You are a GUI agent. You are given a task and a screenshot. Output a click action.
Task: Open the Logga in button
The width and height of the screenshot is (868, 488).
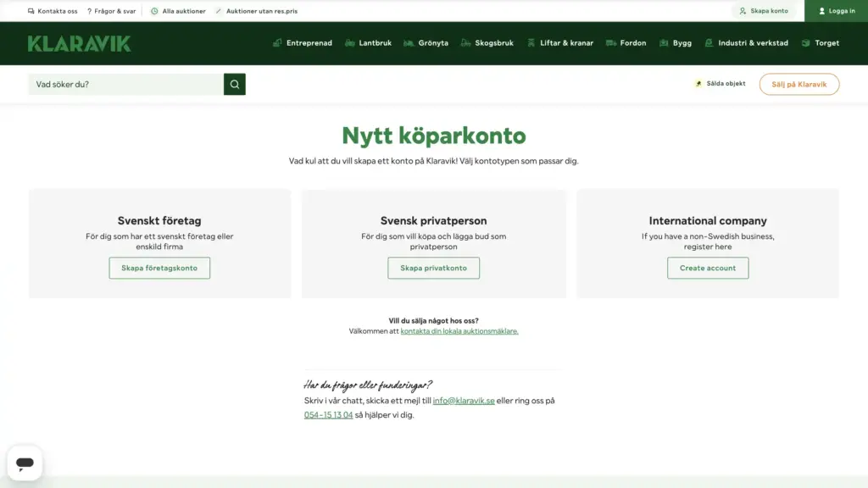tap(837, 11)
